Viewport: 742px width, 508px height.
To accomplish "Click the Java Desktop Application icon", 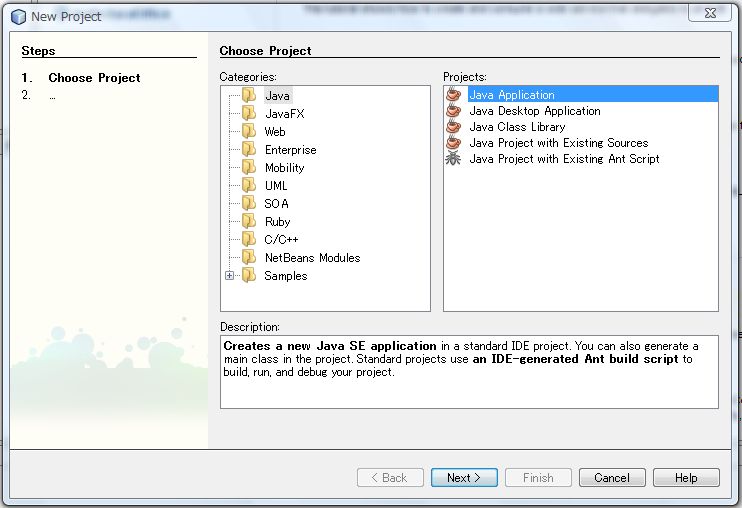I will (x=454, y=111).
